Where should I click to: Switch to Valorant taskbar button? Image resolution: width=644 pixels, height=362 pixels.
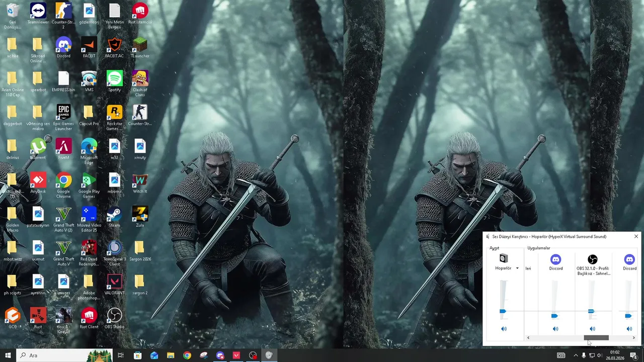click(x=236, y=355)
